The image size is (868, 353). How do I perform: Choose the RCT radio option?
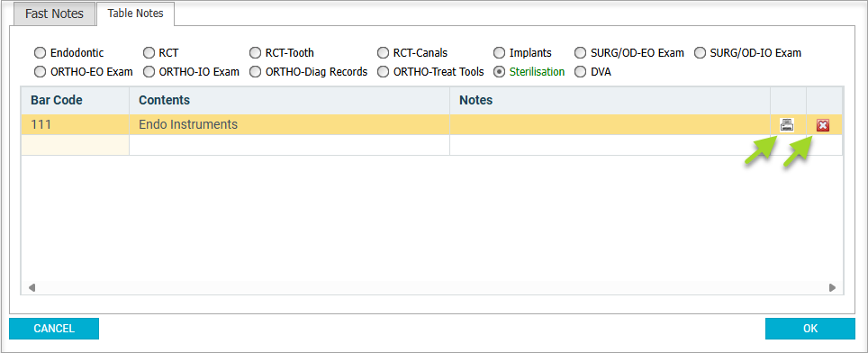tap(149, 53)
